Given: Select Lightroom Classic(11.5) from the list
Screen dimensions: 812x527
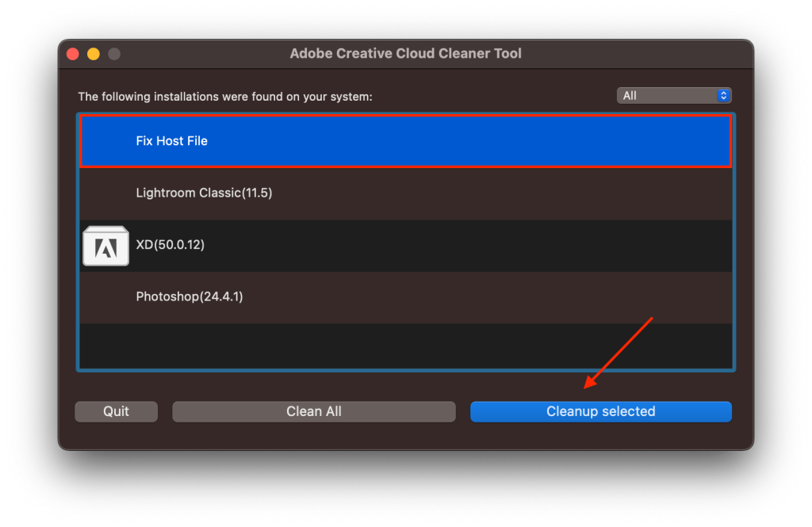Looking at the screenshot, I should click(x=406, y=193).
